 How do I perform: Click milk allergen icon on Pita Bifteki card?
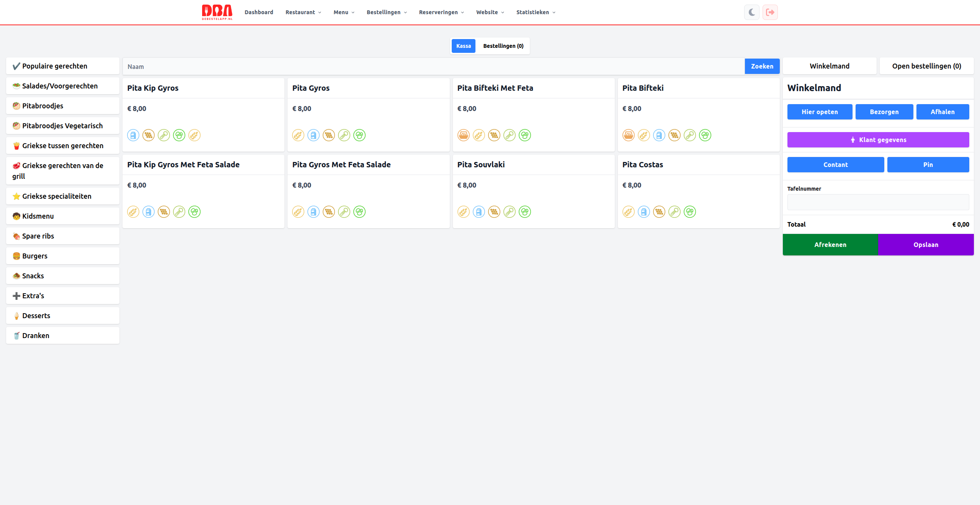click(x=659, y=135)
